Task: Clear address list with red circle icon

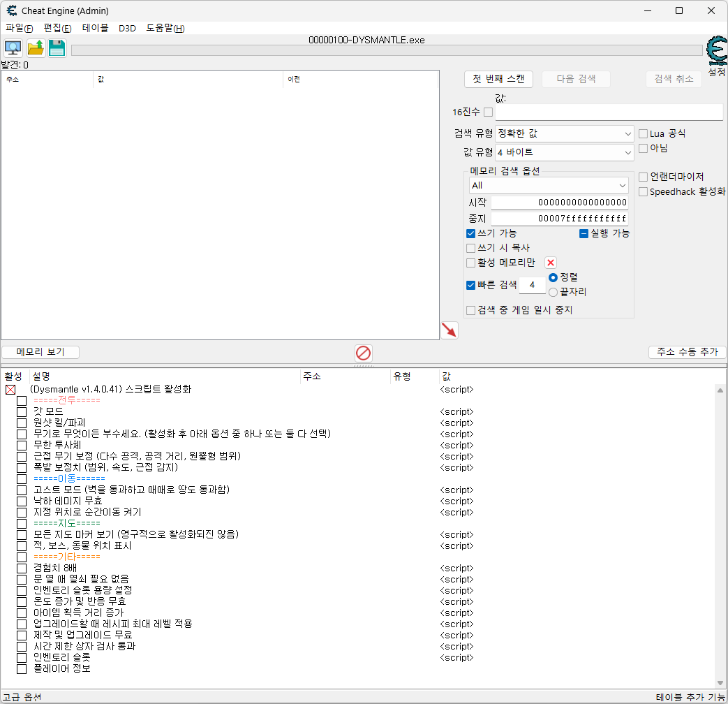Action: [x=363, y=353]
